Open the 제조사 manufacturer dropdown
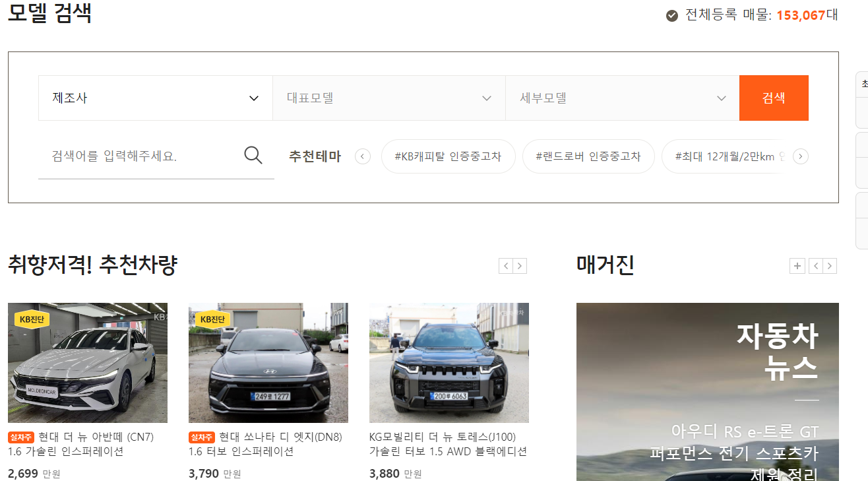Image resolution: width=868 pixels, height=481 pixels. [156, 98]
